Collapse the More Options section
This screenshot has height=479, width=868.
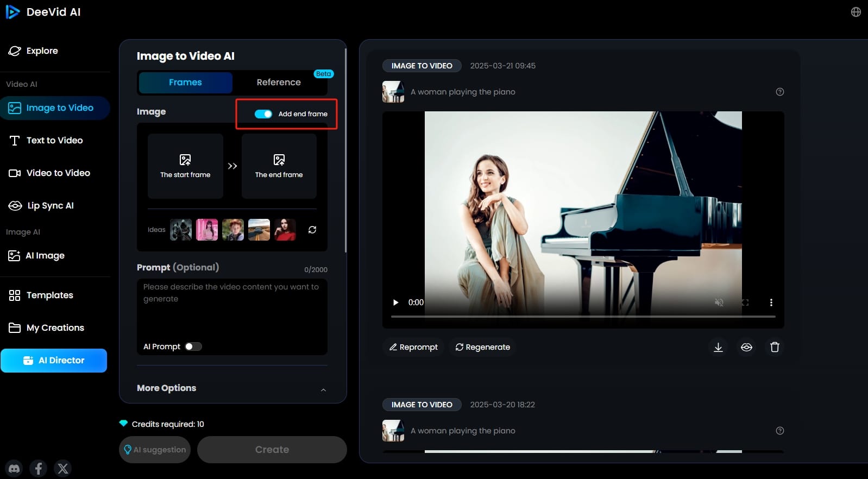[323, 389]
